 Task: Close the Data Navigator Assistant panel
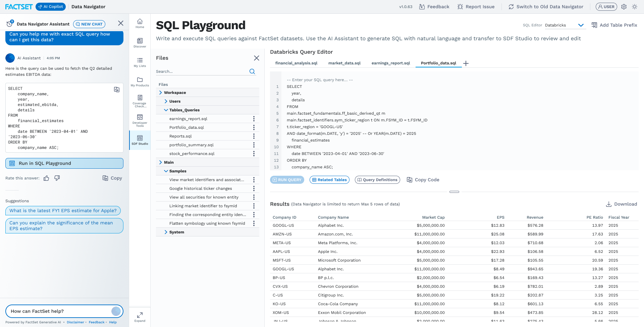click(121, 23)
